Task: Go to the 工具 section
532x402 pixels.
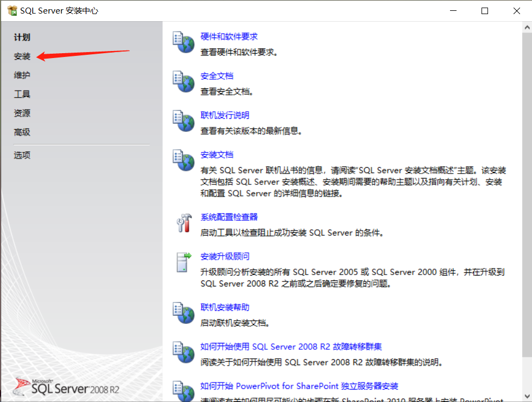Action: click(22, 94)
